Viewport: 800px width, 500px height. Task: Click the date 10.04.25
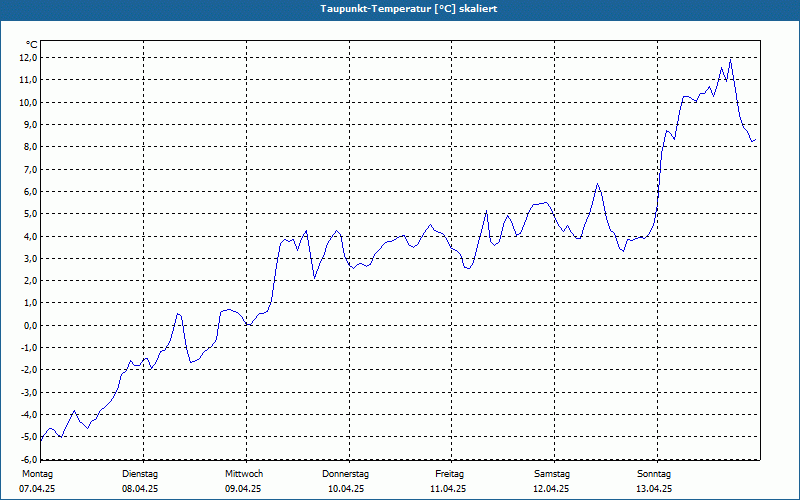click(x=345, y=489)
